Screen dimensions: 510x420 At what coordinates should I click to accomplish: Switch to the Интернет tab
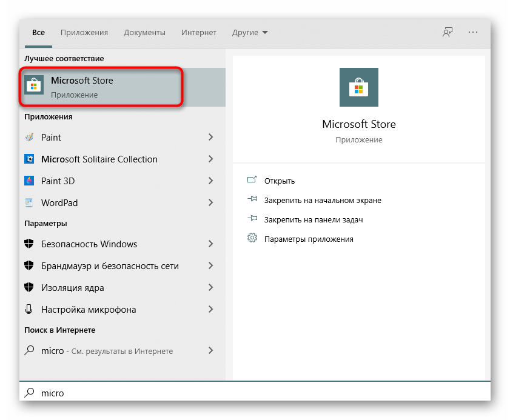coord(199,33)
